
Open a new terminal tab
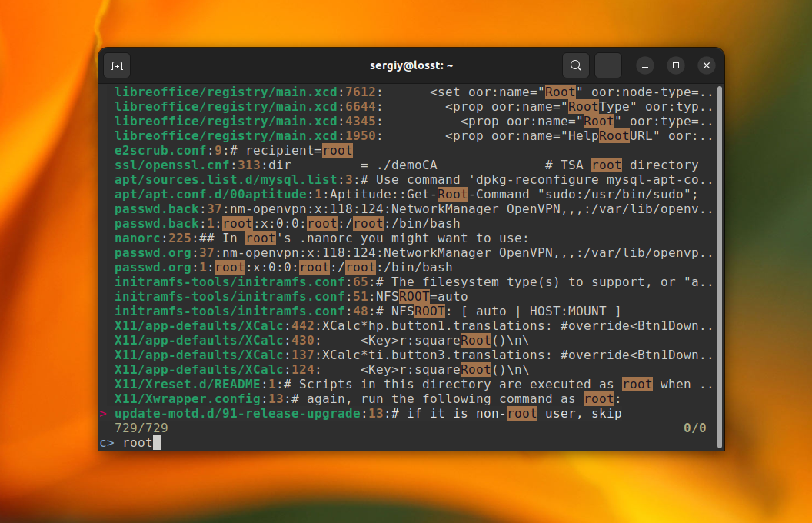tap(117, 66)
